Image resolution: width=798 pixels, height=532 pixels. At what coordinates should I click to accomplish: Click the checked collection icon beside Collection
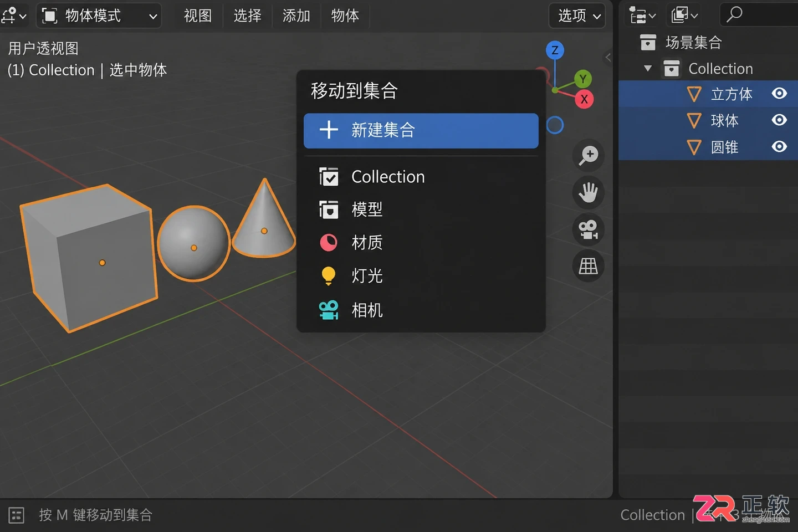[329, 177]
